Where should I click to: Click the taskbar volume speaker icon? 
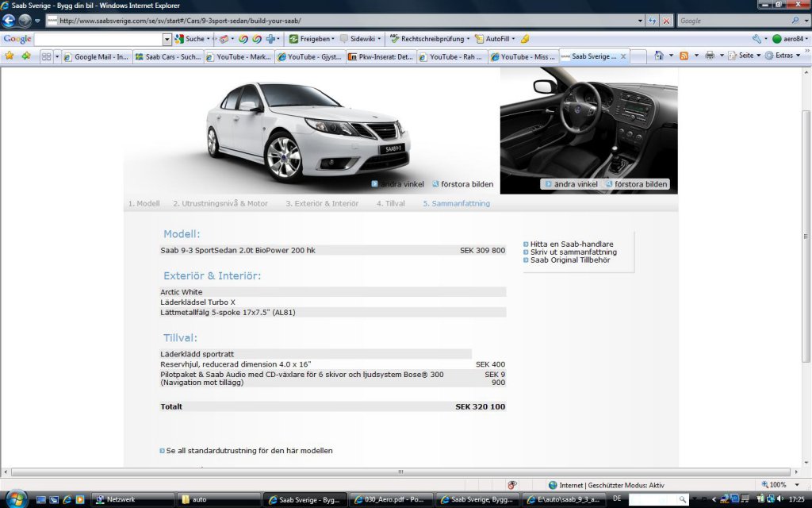click(780, 498)
